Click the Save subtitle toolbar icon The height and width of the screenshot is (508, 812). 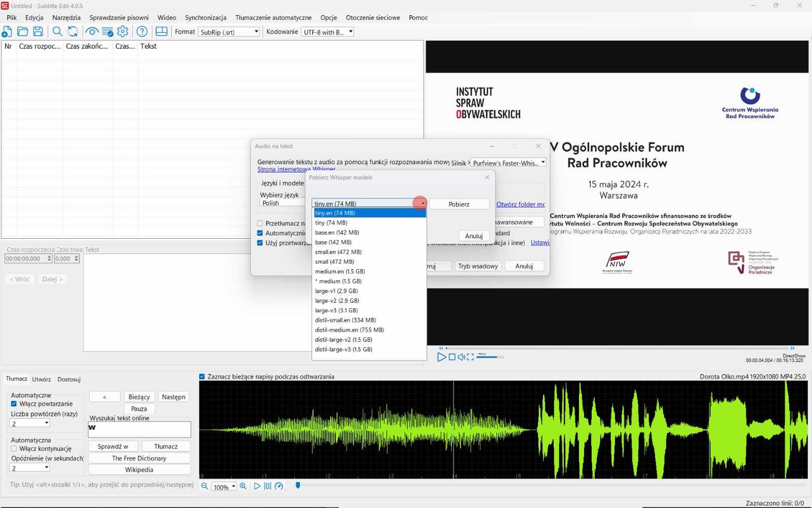coord(38,31)
